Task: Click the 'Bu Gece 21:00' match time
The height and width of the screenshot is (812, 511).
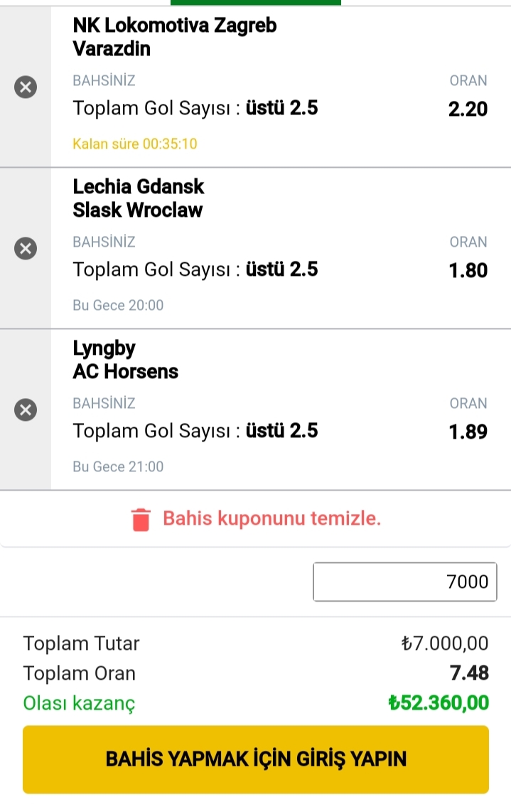Action: pyautogui.click(x=118, y=466)
